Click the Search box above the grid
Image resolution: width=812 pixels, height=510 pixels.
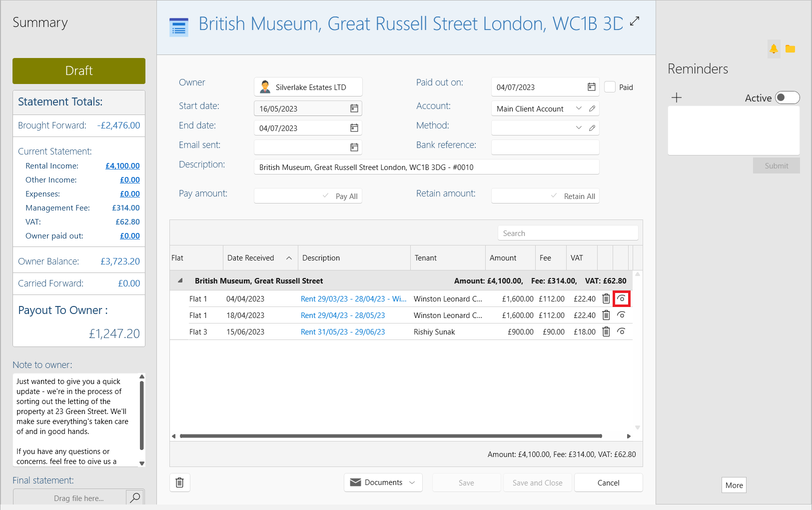coord(568,233)
